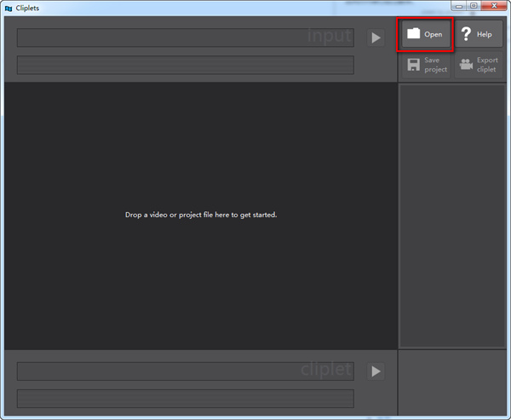Click the lower cliplet timeline track

(x=185, y=398)
